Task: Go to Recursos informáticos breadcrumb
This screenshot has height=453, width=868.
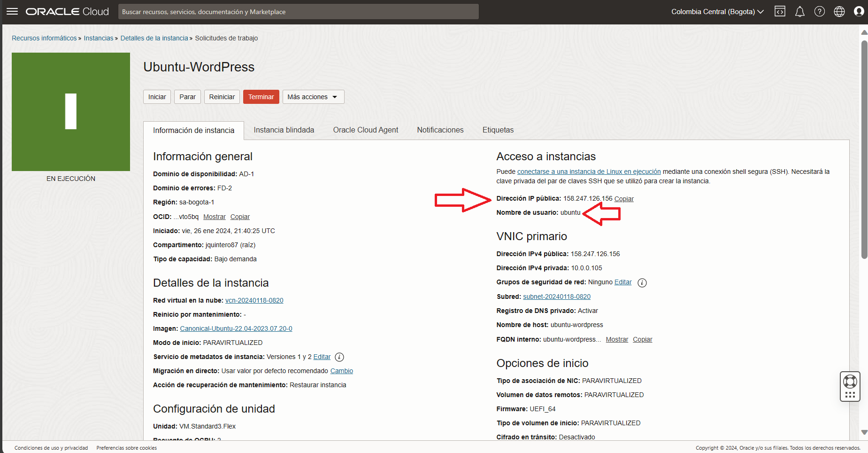Action: coord(44,38)
